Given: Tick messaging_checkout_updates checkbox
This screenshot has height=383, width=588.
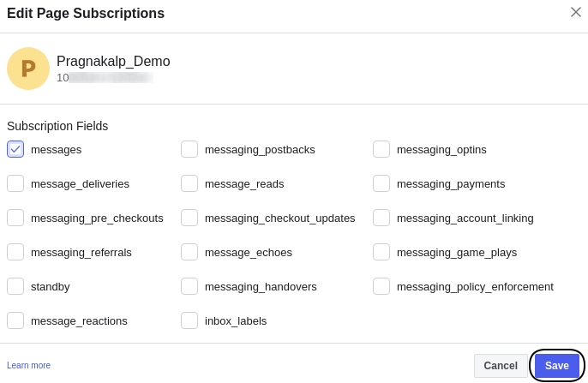Looking at the screenshot, I should point(189,218).
